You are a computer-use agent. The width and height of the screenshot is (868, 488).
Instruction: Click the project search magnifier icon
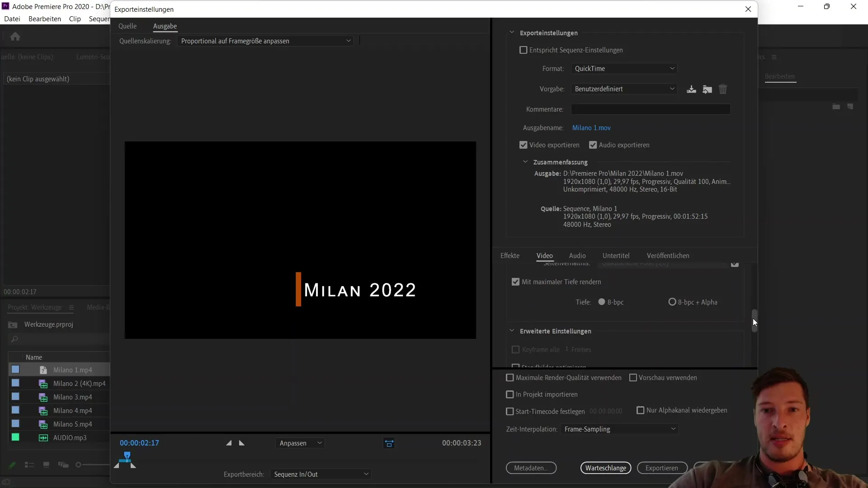coord(14,339)
